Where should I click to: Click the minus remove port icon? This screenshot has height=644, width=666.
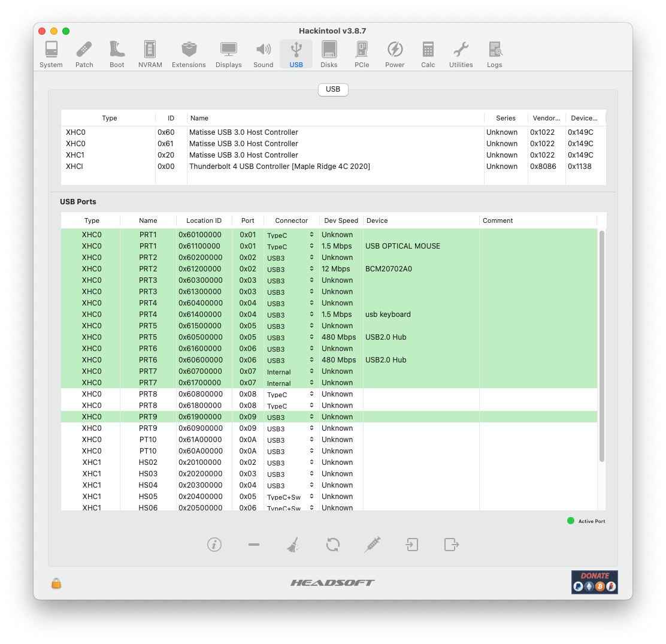pos(254,545)
